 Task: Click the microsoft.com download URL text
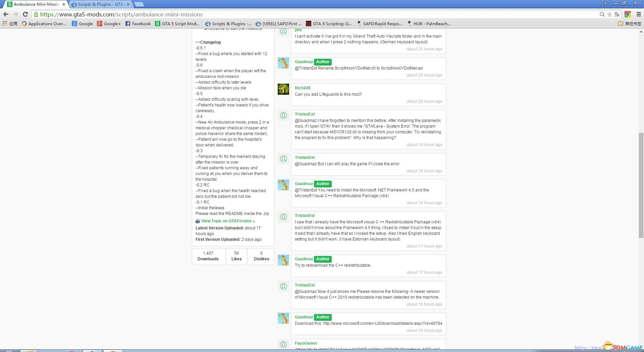click(x=382, y=323)
